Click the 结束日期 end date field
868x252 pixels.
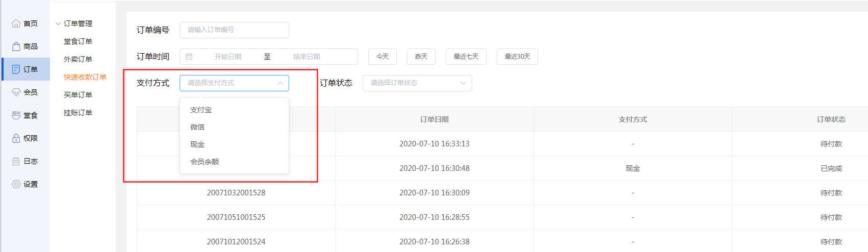coord(307,57)
